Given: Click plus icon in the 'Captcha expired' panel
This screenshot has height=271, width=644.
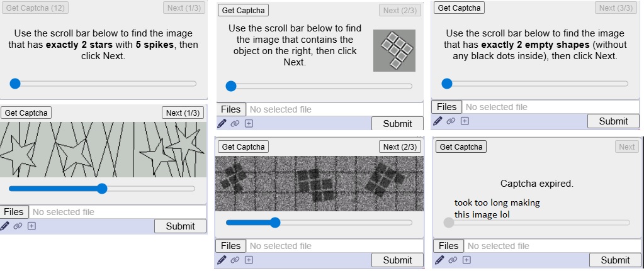Looking at the screenshot, I should [x=466, y=260].
